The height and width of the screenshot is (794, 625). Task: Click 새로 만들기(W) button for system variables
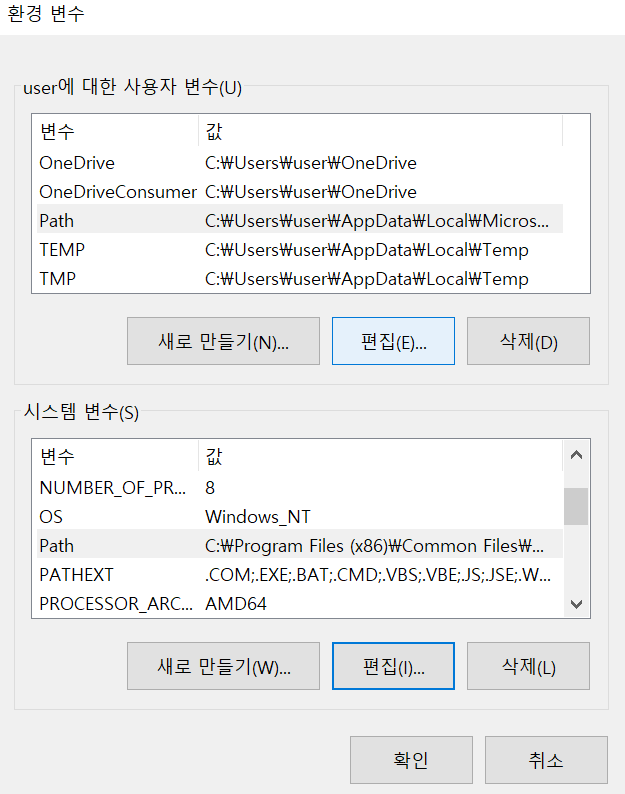[x=223, y=666]
